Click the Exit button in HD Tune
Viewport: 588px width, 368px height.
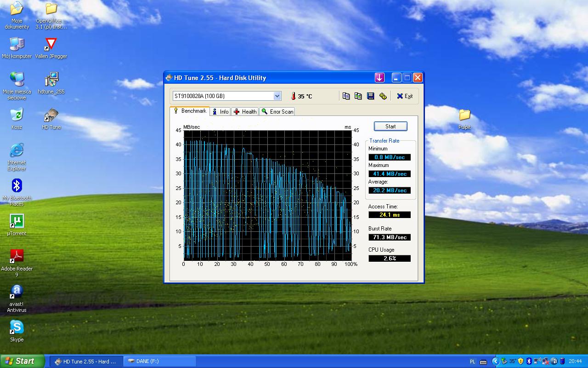405,96
